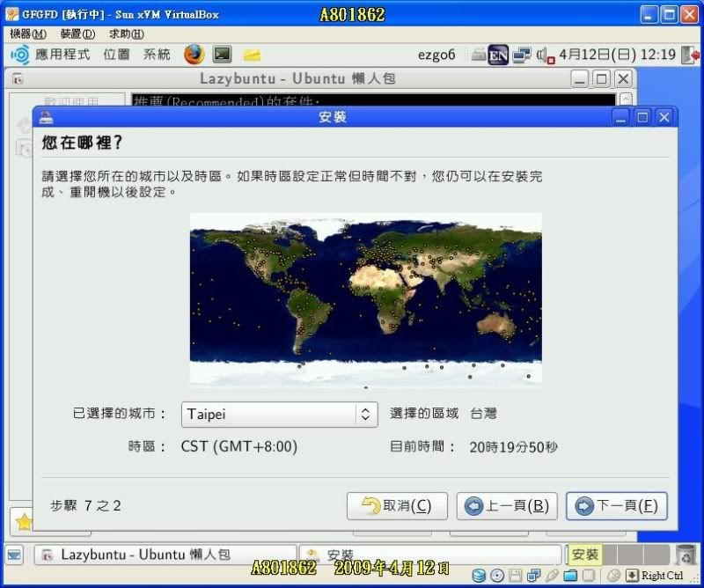The width and height of the screenshot is (704, 588).
Task: Maximize the Lazybuntu window
Action: (x=601, y=79)
